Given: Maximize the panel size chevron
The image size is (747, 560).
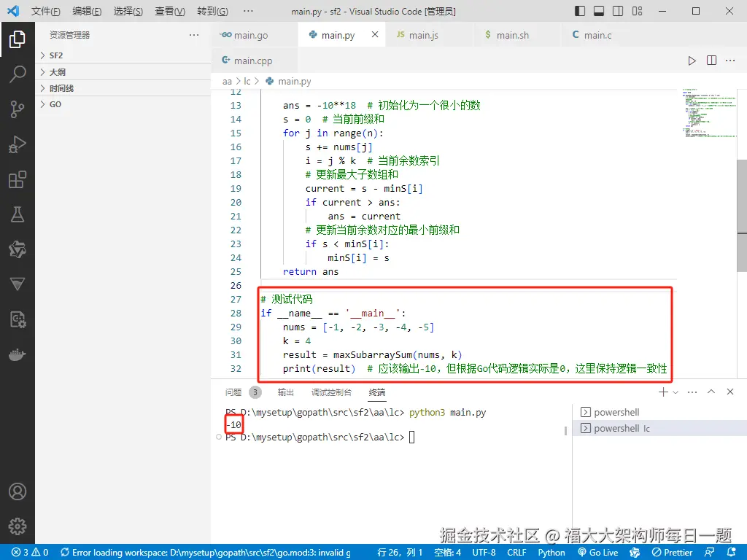Looking at the screenshot, I should [x=711, y=392].
